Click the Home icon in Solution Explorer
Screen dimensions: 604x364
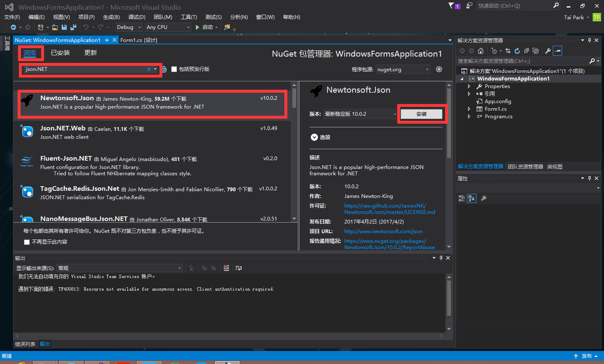click(x=481, y=51)
